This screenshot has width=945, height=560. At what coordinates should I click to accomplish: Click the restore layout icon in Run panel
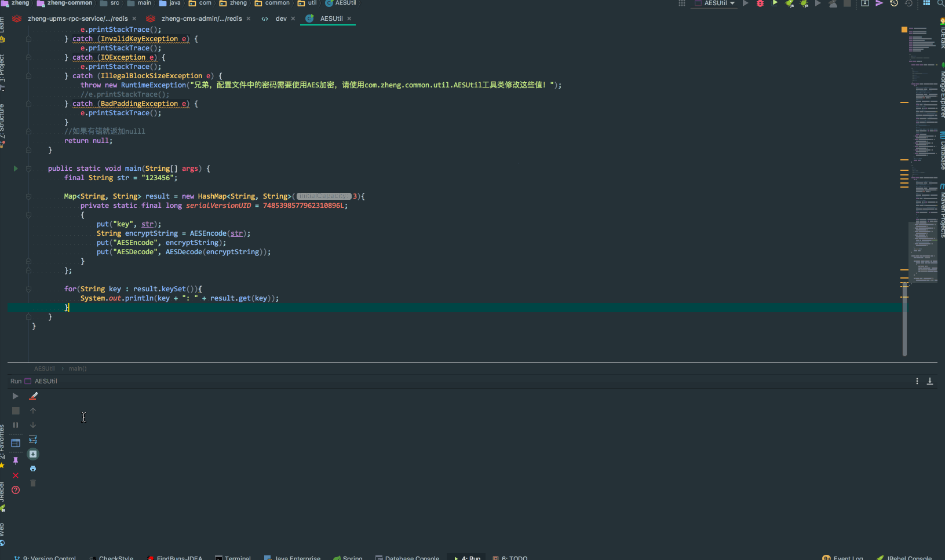(x=16, y=443)
